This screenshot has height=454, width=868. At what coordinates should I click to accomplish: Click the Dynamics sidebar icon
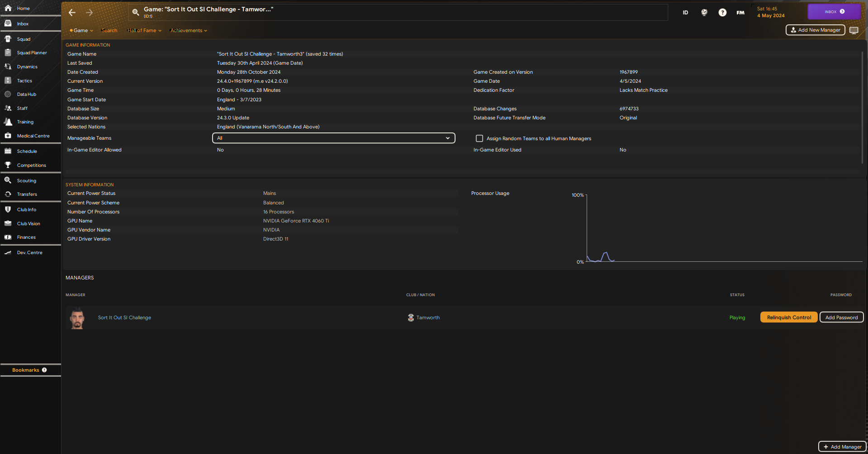click(8, 66)
